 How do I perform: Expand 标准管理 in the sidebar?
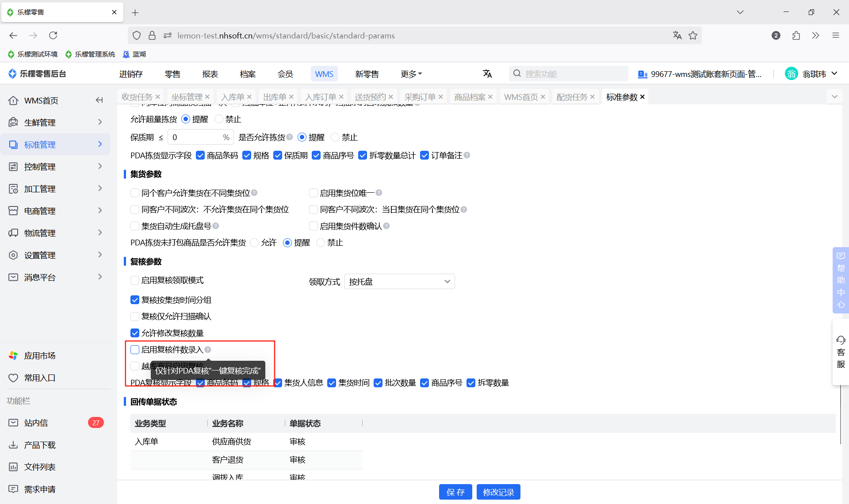[x=55, y=145]
